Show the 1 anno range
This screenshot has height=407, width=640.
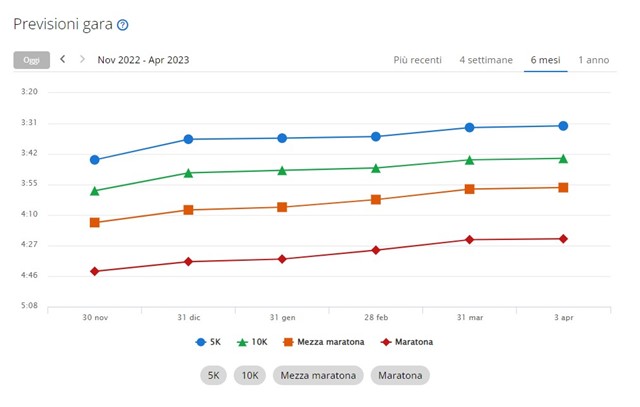pos(593,60)
